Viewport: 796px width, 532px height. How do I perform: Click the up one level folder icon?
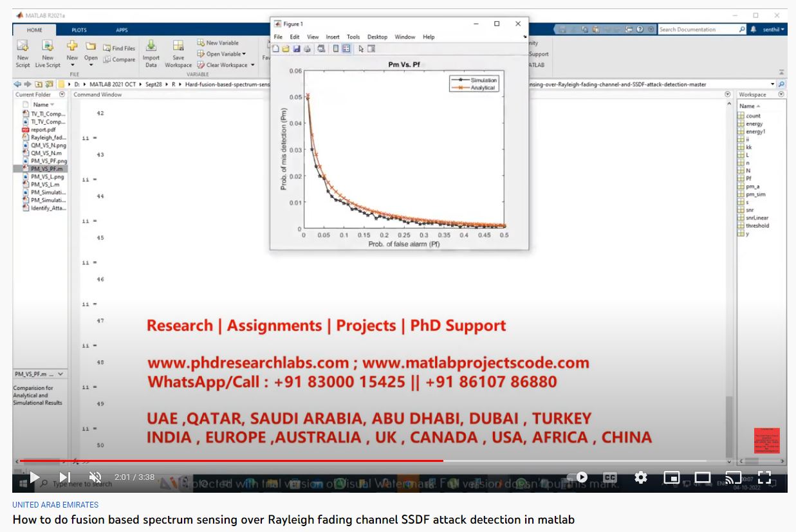click(x=38, y=84)
